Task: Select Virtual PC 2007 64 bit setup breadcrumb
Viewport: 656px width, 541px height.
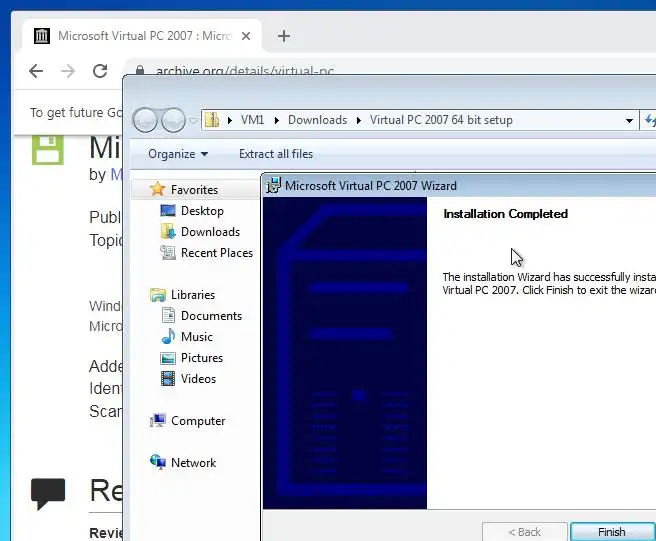Action: (x=441, y=120)
